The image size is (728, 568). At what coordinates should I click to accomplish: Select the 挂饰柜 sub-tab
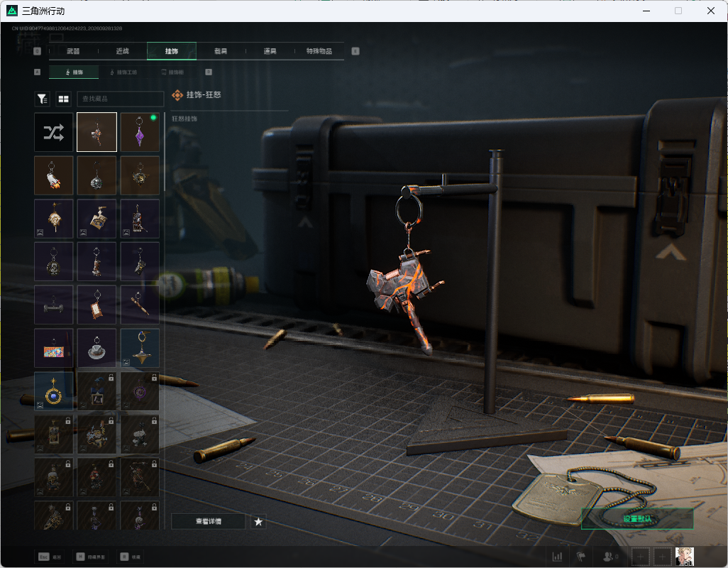[x=172, y=72]
